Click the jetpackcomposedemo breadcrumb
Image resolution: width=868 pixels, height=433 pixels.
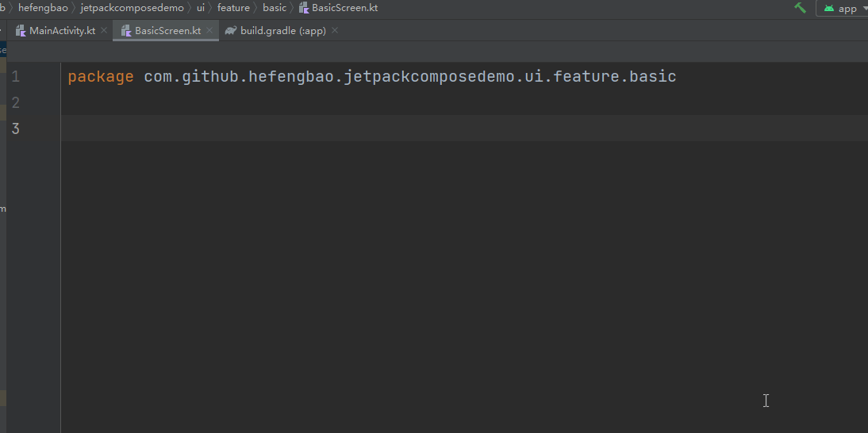(132, 8)
